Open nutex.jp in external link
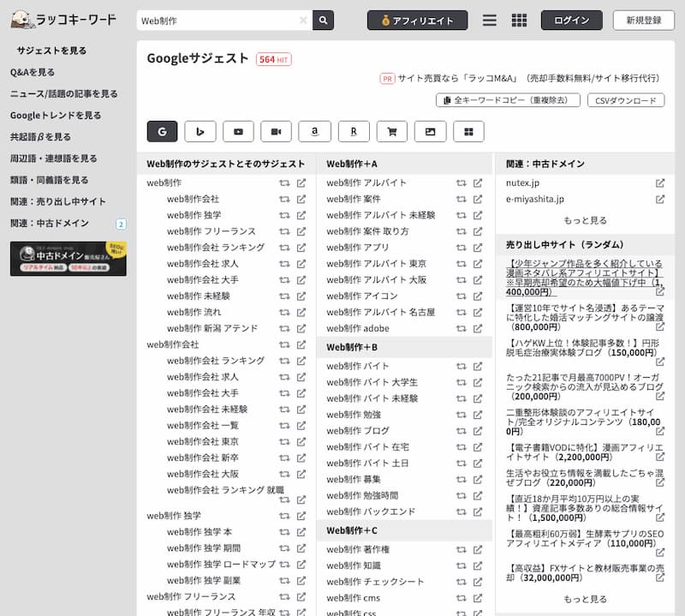The width and height of the screenshot is (685, 616). click(660, 183)
